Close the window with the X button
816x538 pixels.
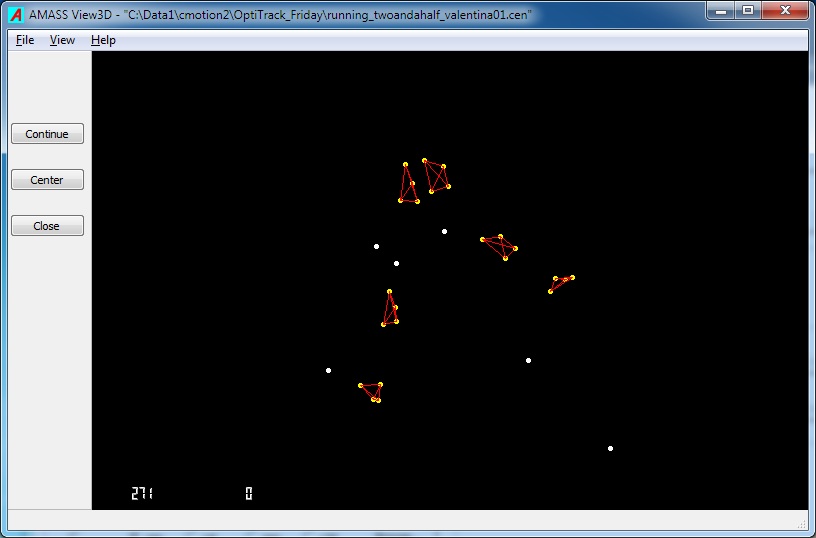coord(785,10)
